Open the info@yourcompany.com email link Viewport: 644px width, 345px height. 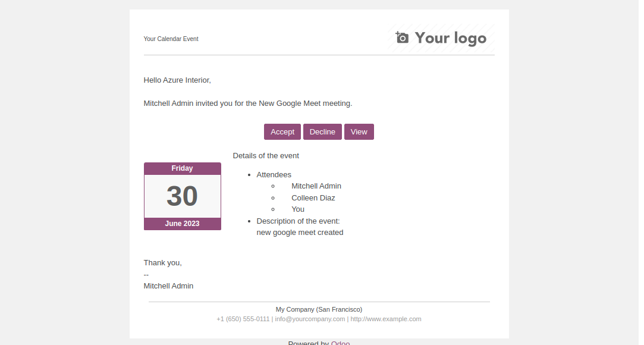click(310, 319)
